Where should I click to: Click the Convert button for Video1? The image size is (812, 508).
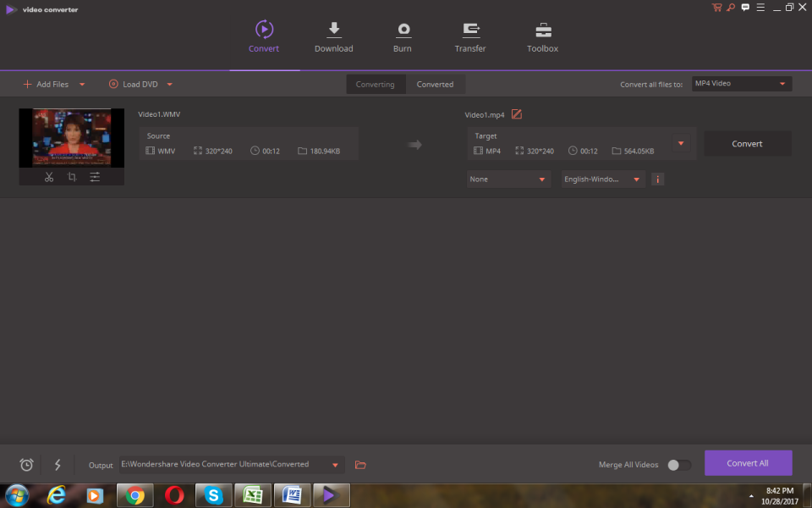coord(747,144)
